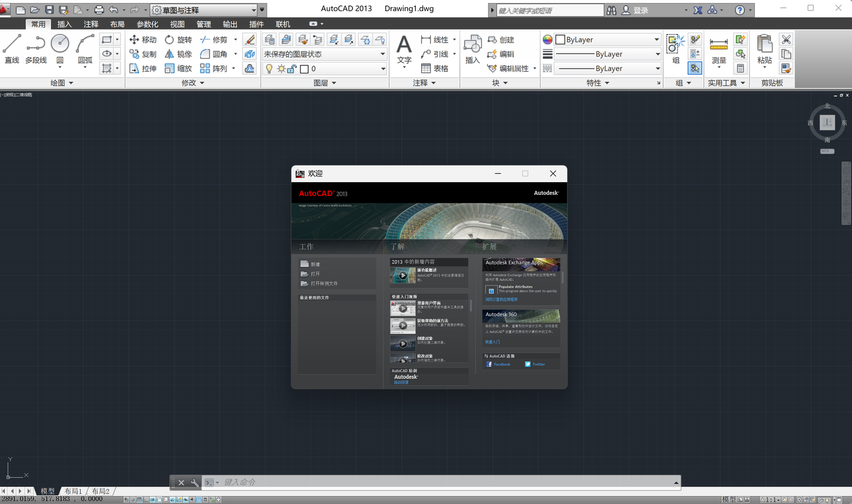Image resolution: width=852 pixels, height=504 pixels.
Task: Click 打开 in the welcome dialog
Action: click(310, 274)
